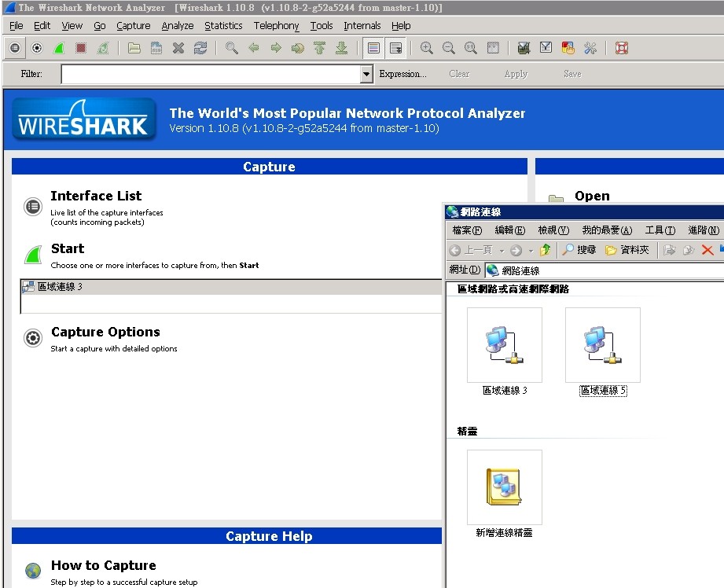
Task: Reload this capture file toolbar icon
Action: click(200, 48)
